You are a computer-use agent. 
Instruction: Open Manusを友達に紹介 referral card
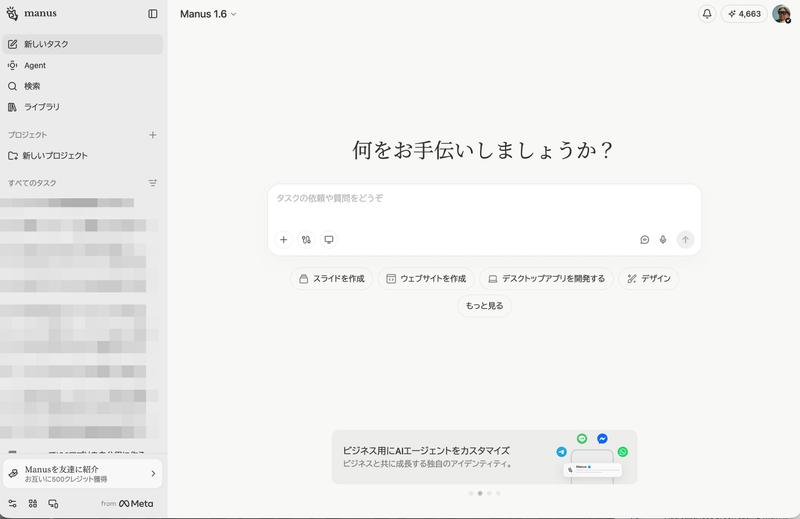click(83, 474)
